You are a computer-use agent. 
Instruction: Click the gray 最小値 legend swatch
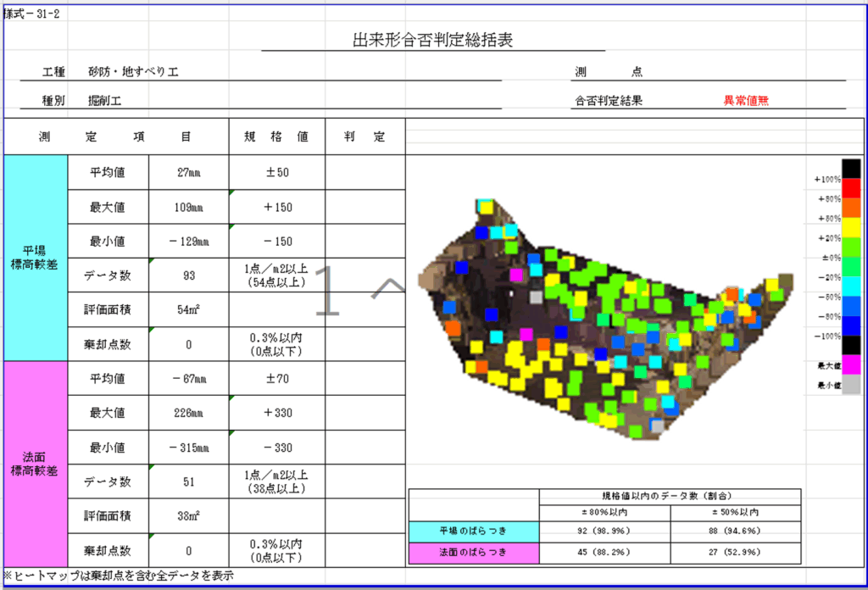click(851, 384)
